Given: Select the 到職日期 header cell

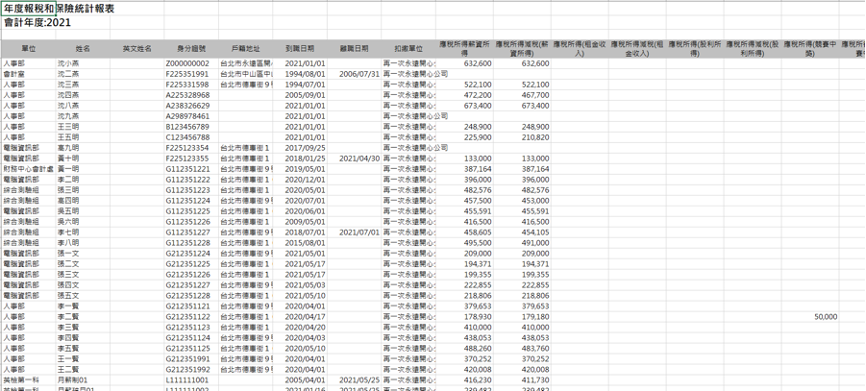Looking at the screenshot, I should [300, 49].
